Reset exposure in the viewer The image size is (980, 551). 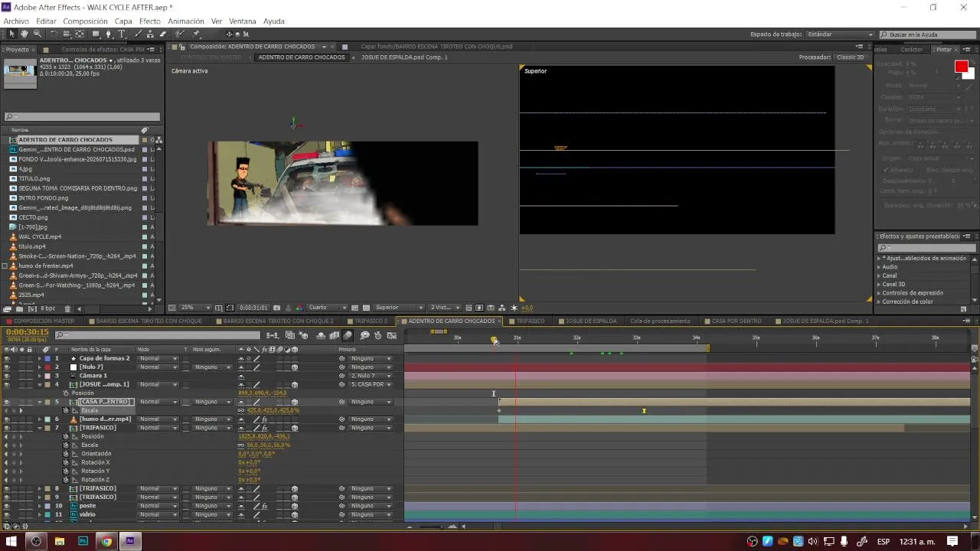click(x=514, y=308)
